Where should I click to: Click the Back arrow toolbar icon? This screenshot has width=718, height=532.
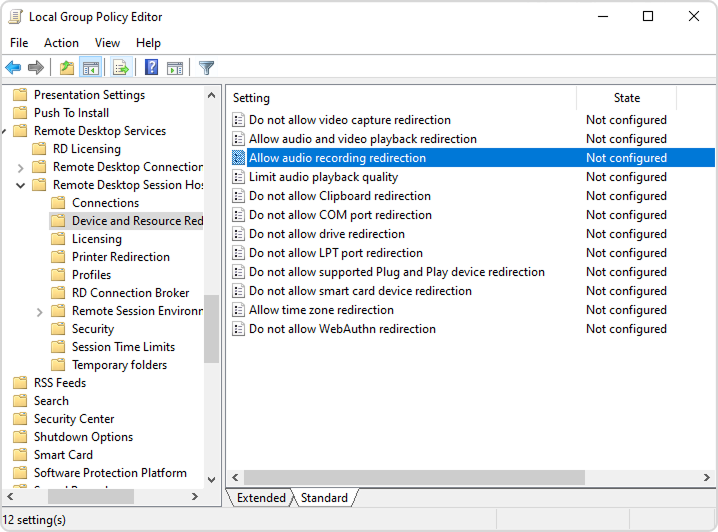pos(13,68)
